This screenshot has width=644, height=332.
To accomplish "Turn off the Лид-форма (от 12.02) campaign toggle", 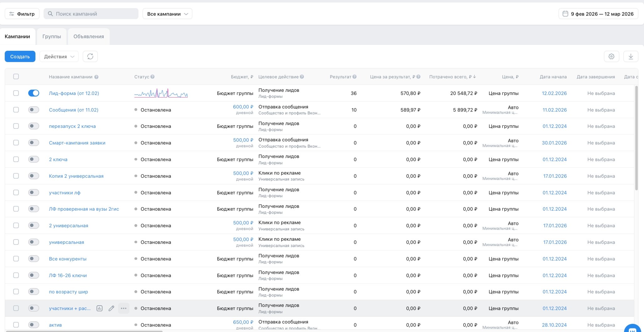I will click(x=34, y=93).
